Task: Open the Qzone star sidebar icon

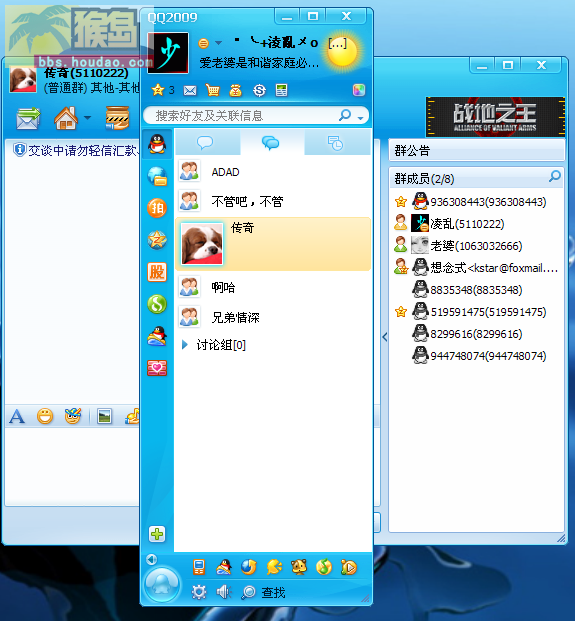Action: click(x=157, y=240)
